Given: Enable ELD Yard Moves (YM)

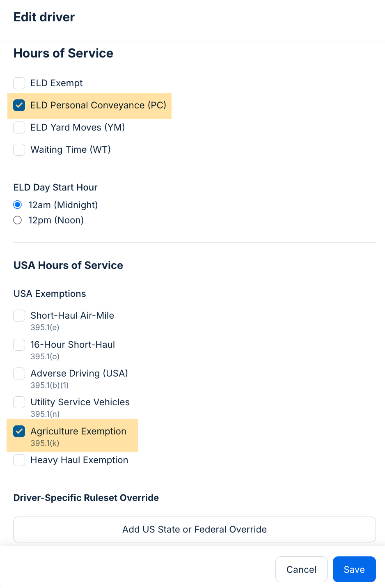Looking at the screenshot, I should coord(19,127).
